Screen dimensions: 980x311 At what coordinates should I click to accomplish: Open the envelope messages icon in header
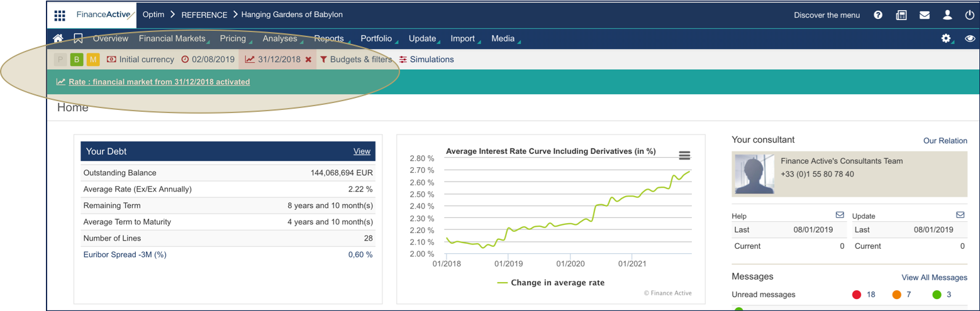[924, 15]
